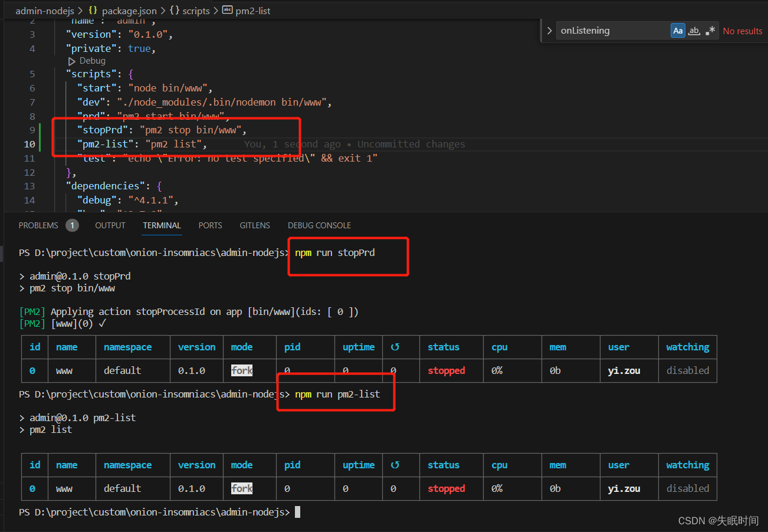Click line number 10 in the gutter
This screenshot has width=768, height=532.
click(29, 145)
